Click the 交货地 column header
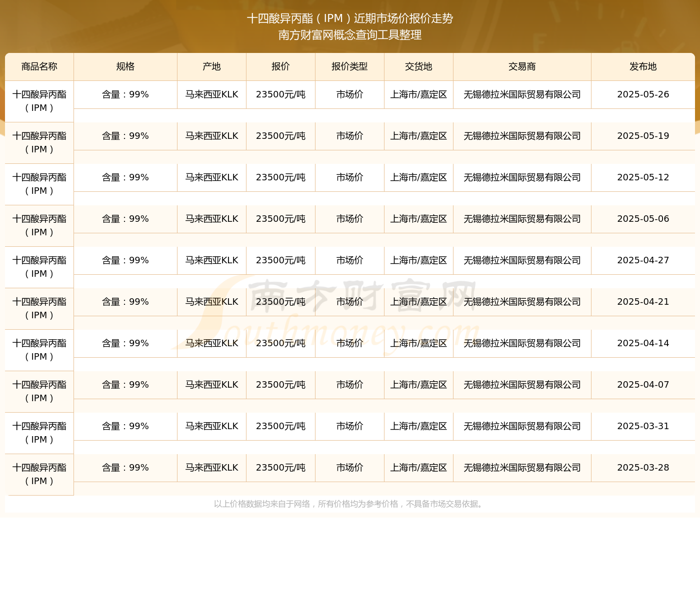Image resolution: width=700 pixels, height=602 pixels. (418, 66)
